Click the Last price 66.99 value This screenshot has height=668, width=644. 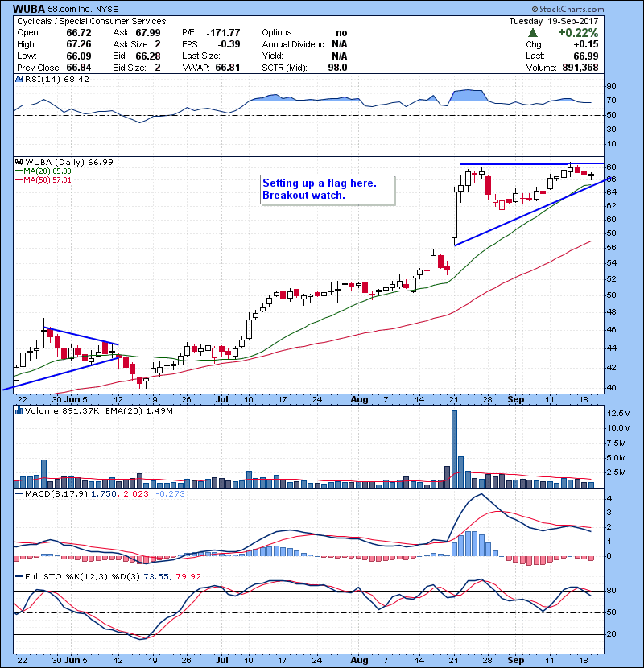(x=585, y=56)
